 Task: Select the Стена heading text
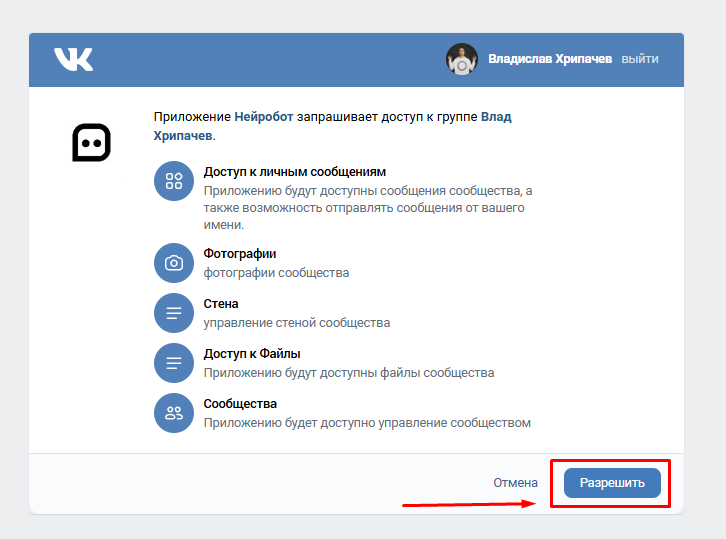click(x=221, y=304)
